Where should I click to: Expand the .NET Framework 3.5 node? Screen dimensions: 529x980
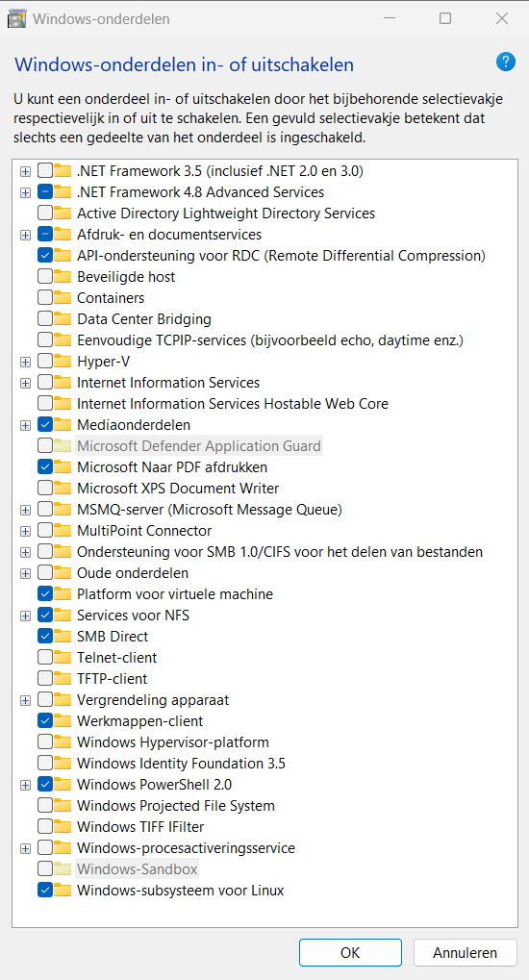click(x=25, y=170)
